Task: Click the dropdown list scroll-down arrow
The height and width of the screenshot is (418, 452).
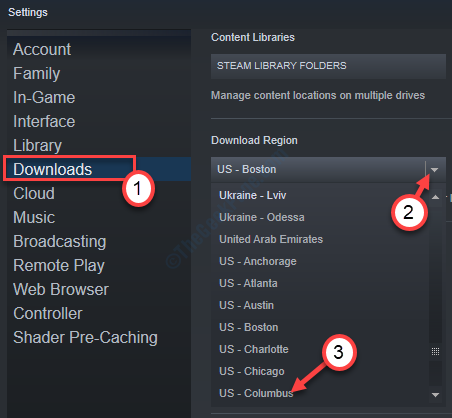Action: [x=435, y=395]
